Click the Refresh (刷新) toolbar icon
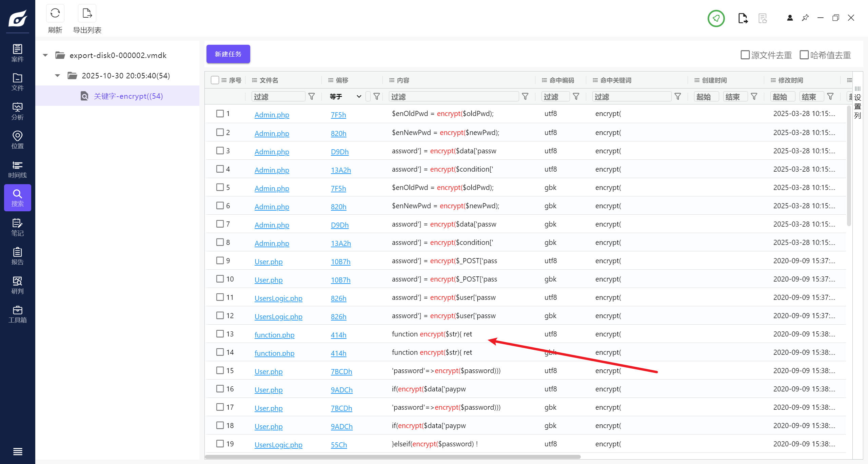This screenshot has width=868, height=464. point(55,14)
